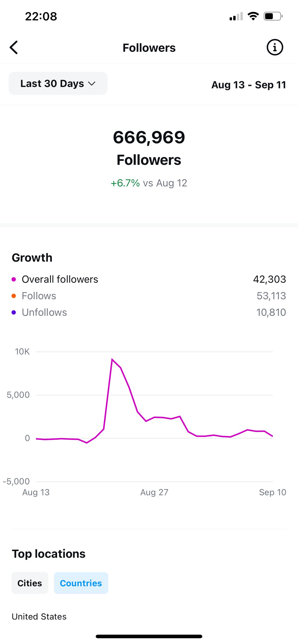The image size is (298, 644).
Task: Tap the magenta Overall followers dot
Action: pos(14,279)
